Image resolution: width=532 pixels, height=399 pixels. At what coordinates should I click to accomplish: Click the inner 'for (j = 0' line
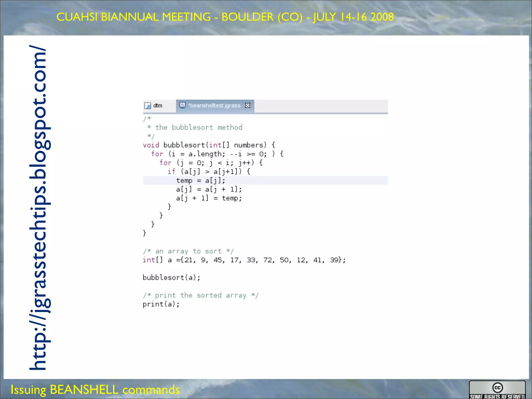[x=211, y=163]
